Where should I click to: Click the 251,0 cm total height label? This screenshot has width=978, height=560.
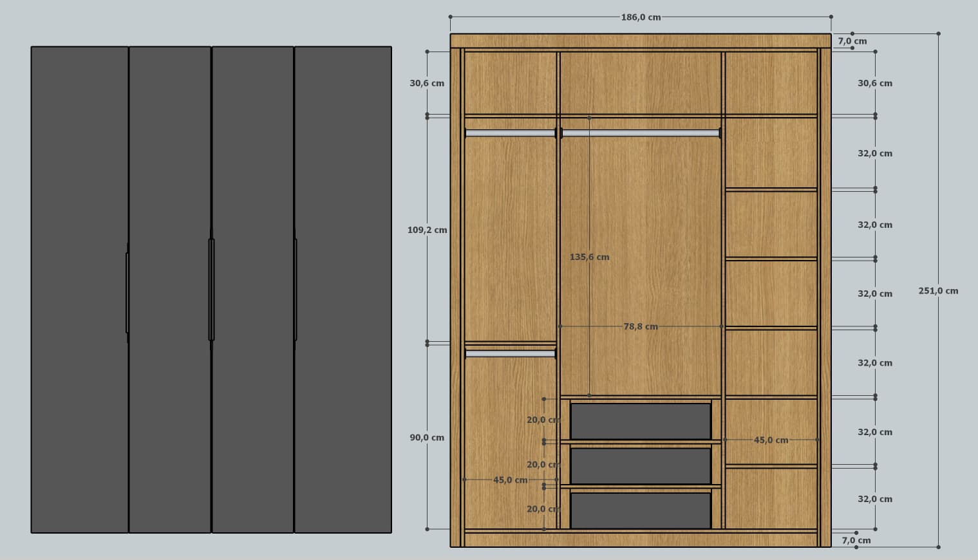pyautogui.click(x=938, y=291)
